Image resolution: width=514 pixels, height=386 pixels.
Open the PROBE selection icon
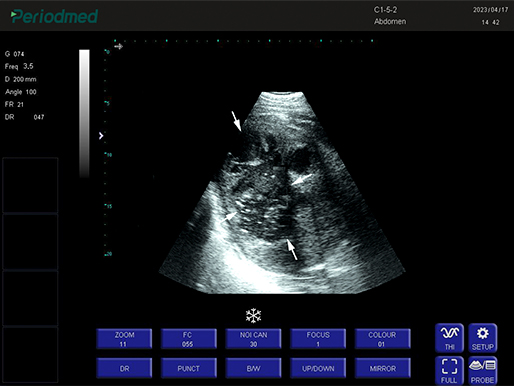click(x=483, y=370)
